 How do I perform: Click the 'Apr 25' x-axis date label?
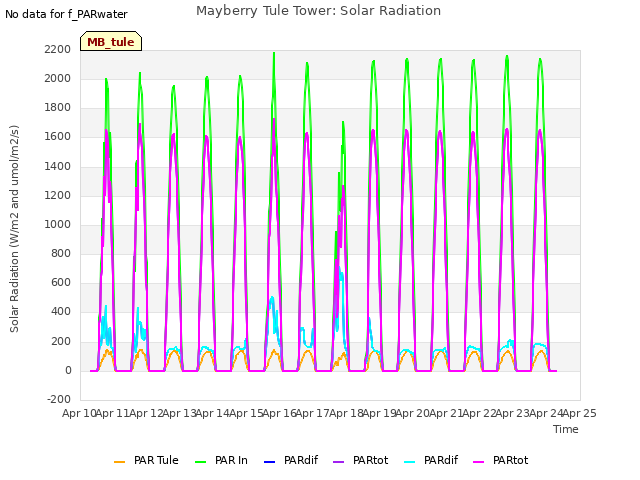[x=580, y=413]
